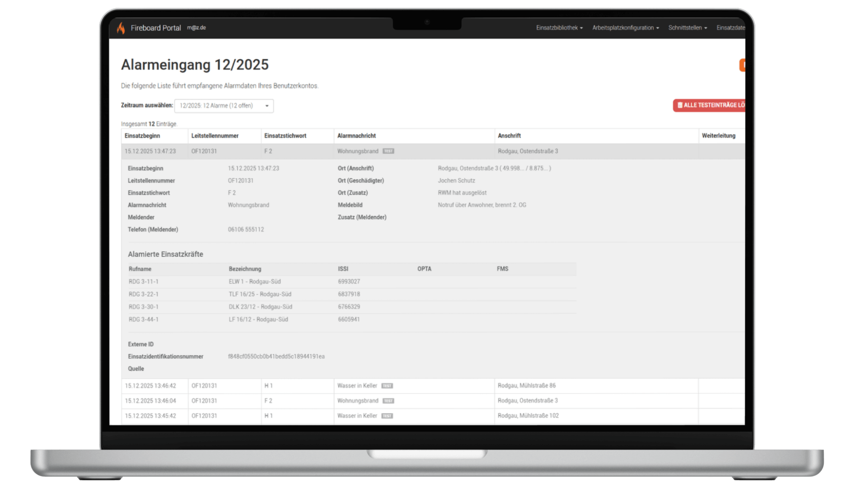Select the Einsatzdaten menu item
Image resolution: width=868 pixels, height=488 pixels.
(730, 28)
